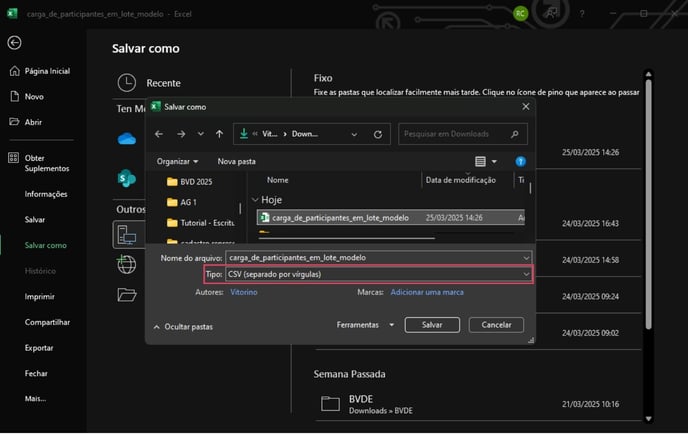This screenshot has width=688, height=434.
Task: Click the search magnifier icon
Action: 515,134
